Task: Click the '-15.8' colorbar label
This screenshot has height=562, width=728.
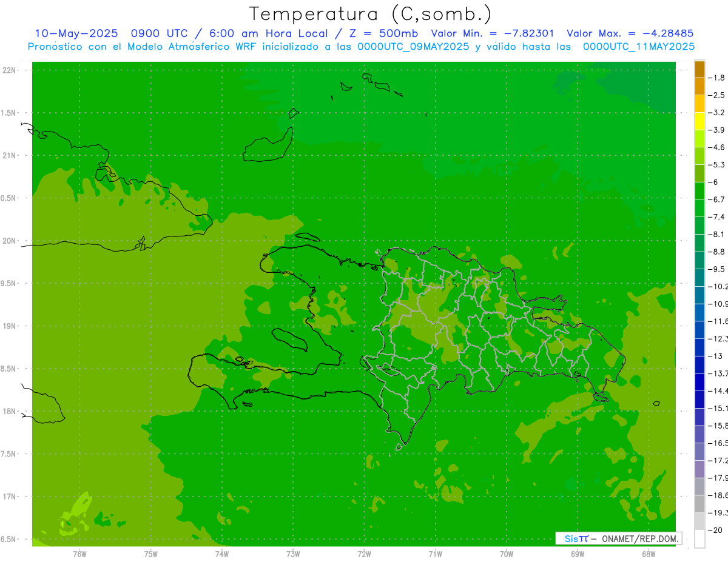Action: point(718,426)
